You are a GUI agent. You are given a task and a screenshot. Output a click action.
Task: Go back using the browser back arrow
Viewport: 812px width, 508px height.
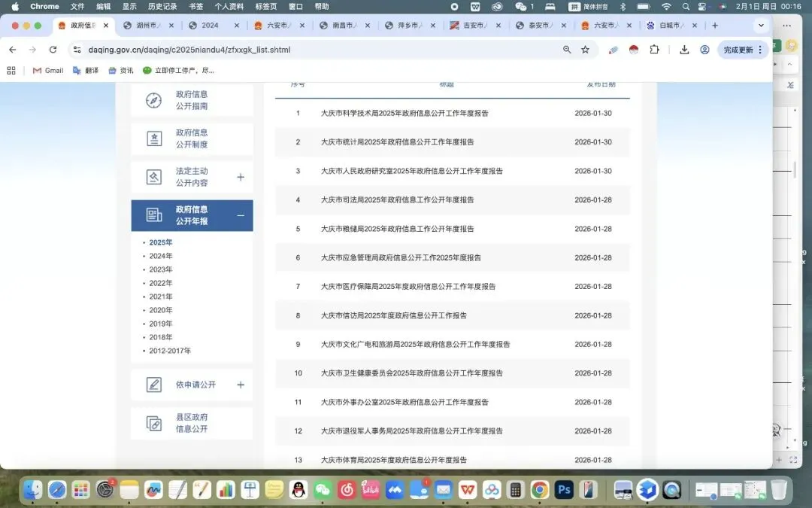[13, 50]
